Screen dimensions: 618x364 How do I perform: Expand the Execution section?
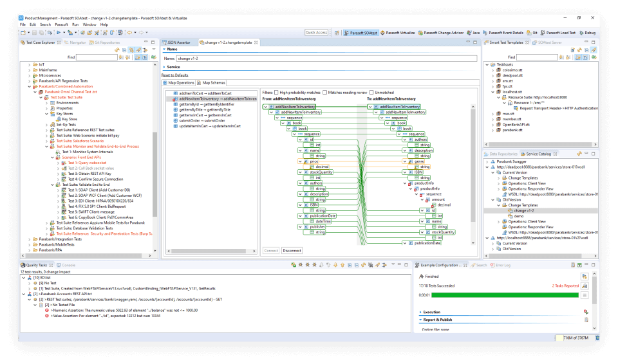tap(420, 312)
